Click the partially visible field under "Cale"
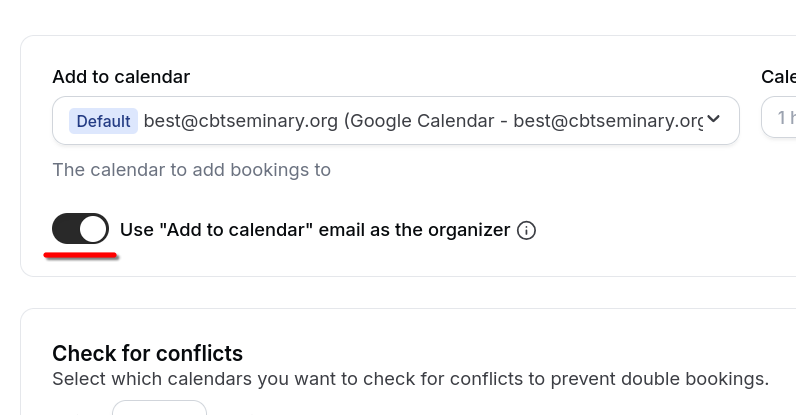The width and height of the screenshot is (796, 415). click(x=779, y=117)
